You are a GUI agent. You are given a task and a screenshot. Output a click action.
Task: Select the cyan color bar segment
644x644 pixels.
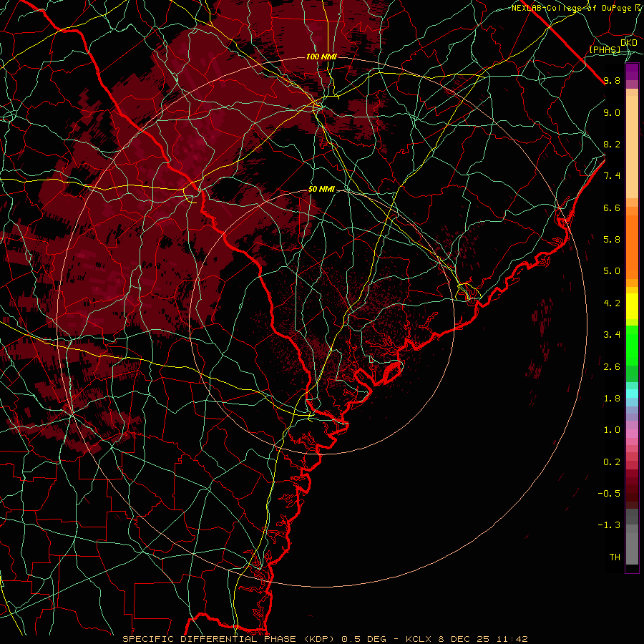click(x=632, y=394)
